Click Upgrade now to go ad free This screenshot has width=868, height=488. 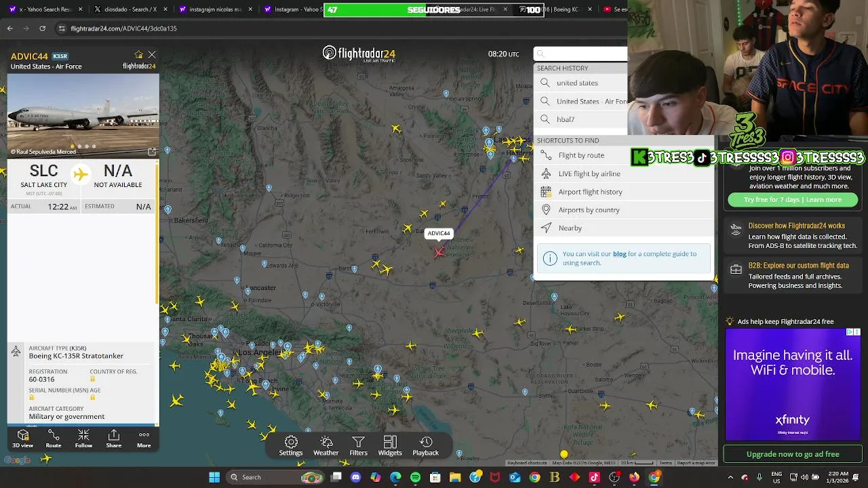(x=793, y=454)
